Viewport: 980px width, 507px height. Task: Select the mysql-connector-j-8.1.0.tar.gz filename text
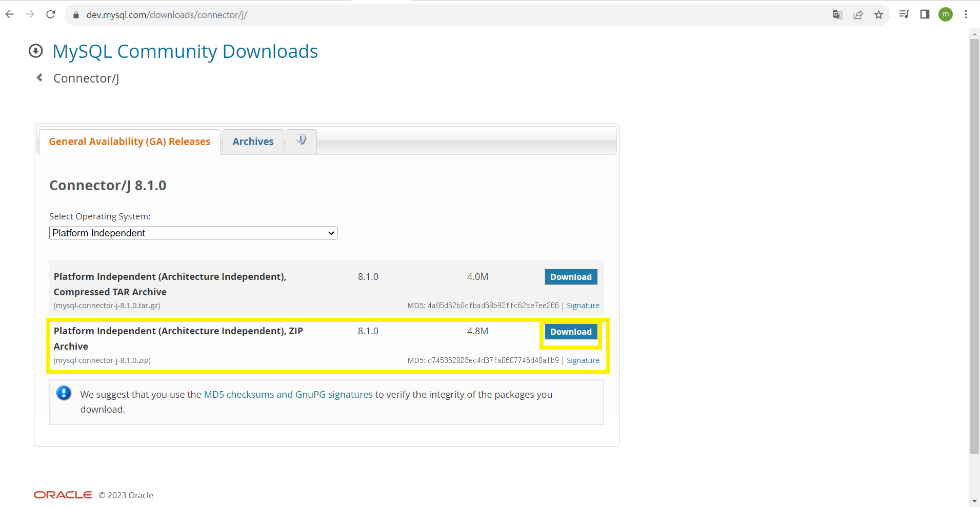click(107, 306)
